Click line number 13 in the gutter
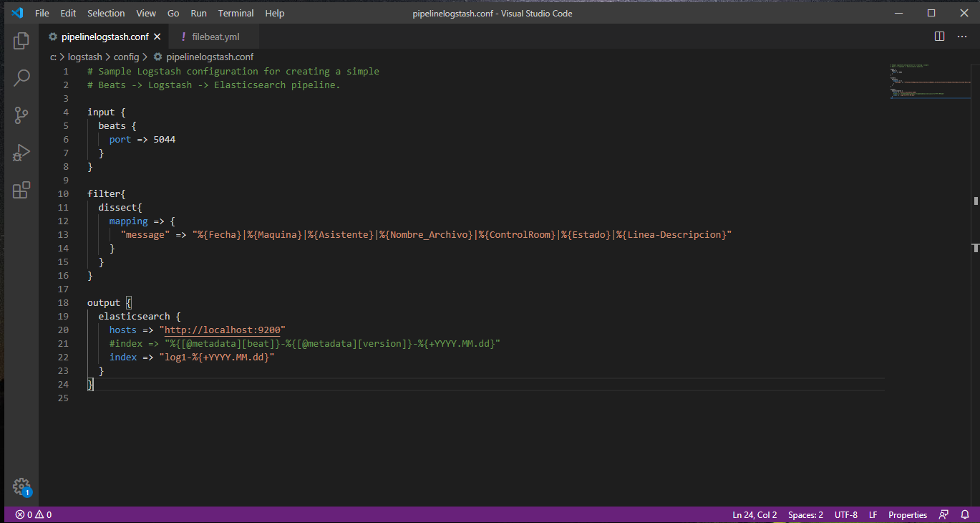Viewport: 980px width, 523px height. click(64, 235)
